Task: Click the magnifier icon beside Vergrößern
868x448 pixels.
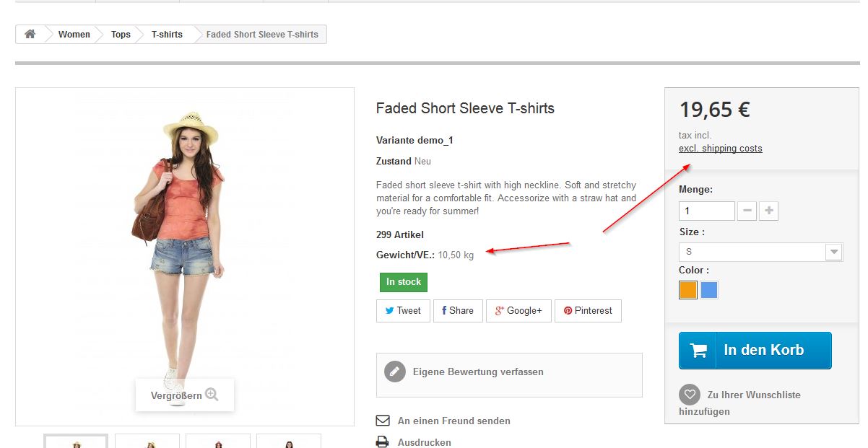Action: tap(212, 395)
